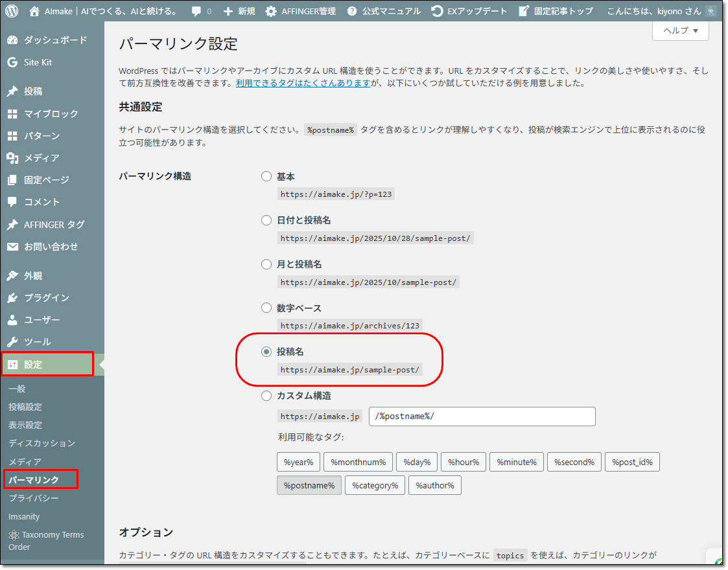Open the ヘルプ dropdown
The width and height of the screenshot is (728, 570).
pos(680,31)
